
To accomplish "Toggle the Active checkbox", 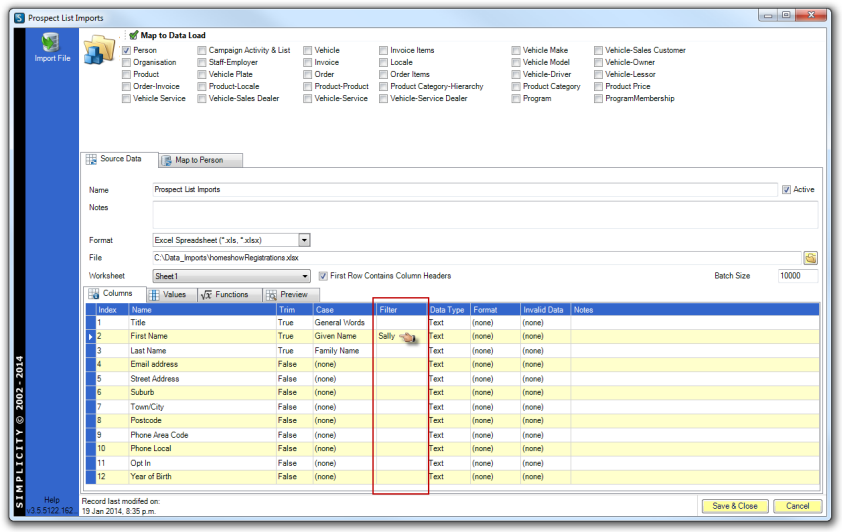I will click(786, 190).
